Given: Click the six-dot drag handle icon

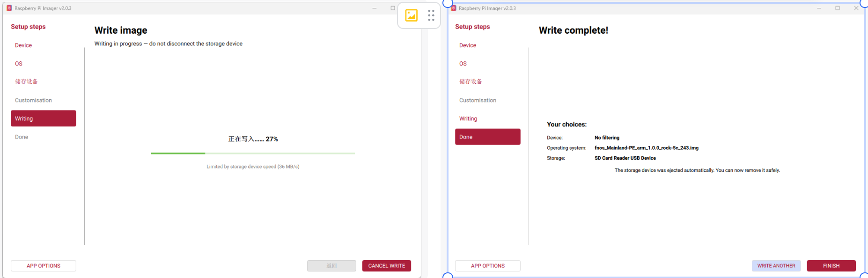Looking at the screenshot, I should tap(431, 15).
